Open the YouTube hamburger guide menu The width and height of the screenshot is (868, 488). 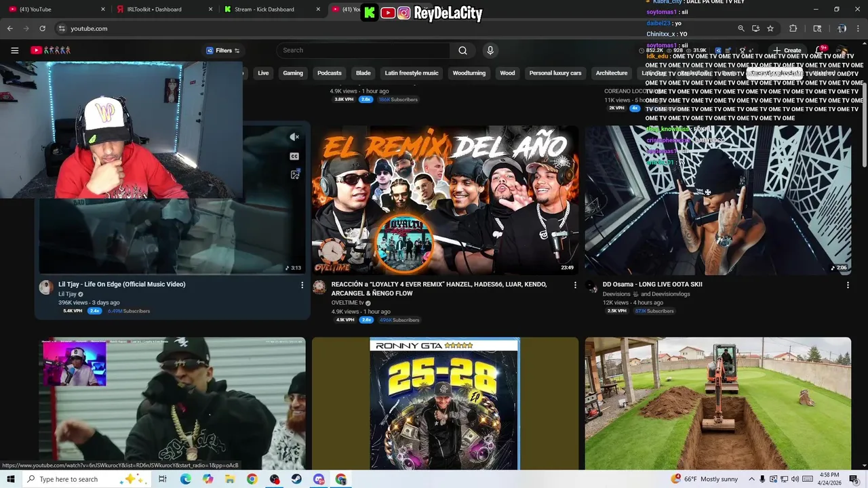(x=14, y=50)
